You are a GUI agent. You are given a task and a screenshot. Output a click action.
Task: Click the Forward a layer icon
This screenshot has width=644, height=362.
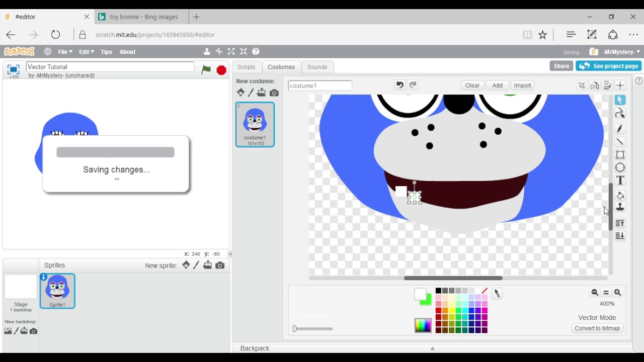coord(620,223)
